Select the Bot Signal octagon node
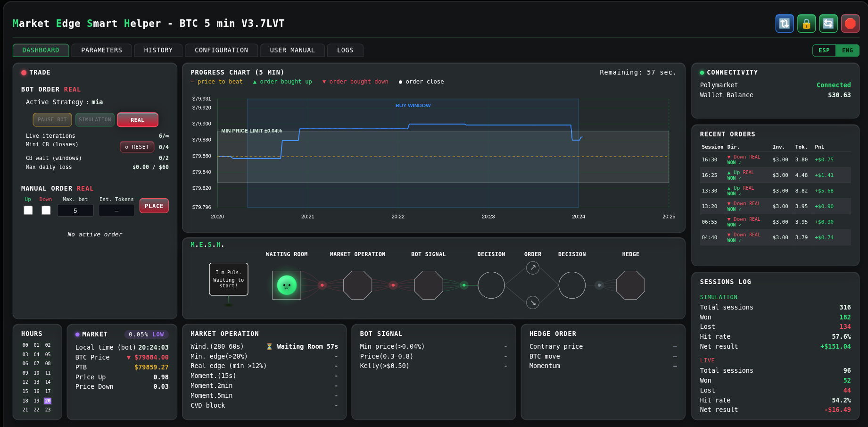The image size is (868, 427). coord(429,285)
